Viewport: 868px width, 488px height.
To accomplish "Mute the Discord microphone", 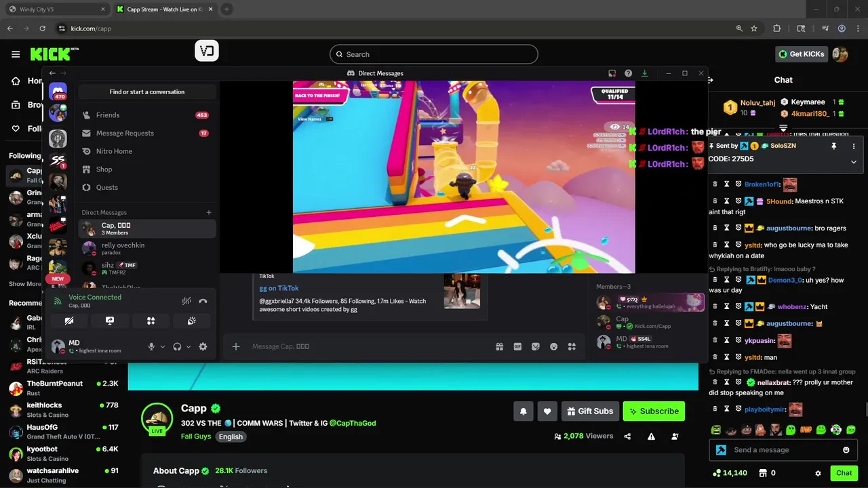I will pyautogui.click(x=152, y=346).
